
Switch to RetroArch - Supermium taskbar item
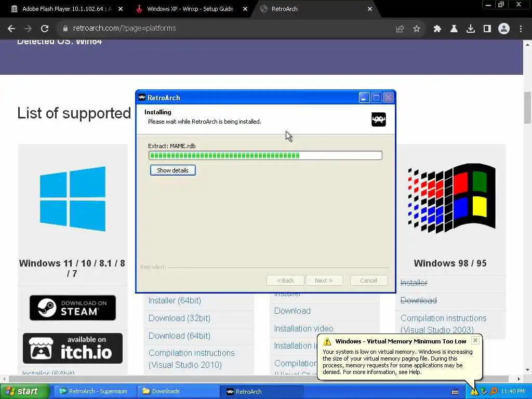[95, 391]
